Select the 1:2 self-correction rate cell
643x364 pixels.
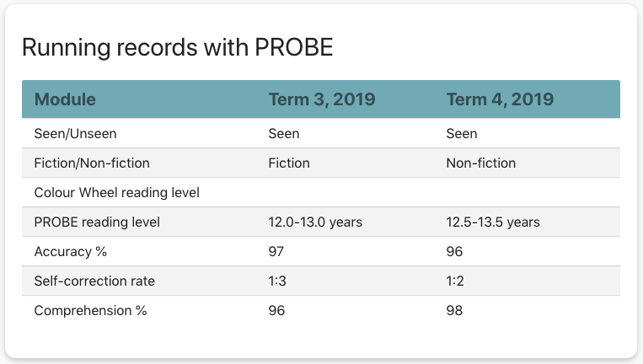coord(455,281)
